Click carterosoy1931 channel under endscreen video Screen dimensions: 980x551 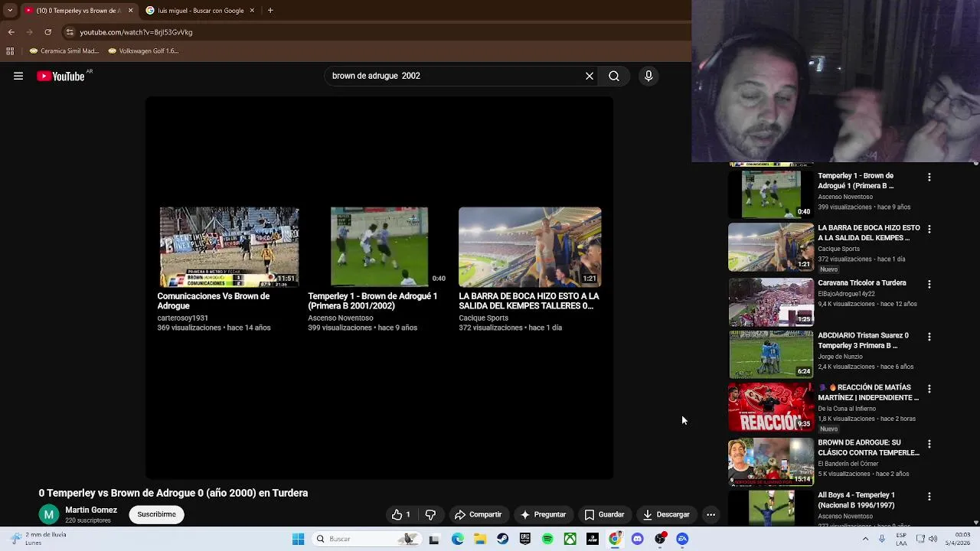tap(182, 318)
